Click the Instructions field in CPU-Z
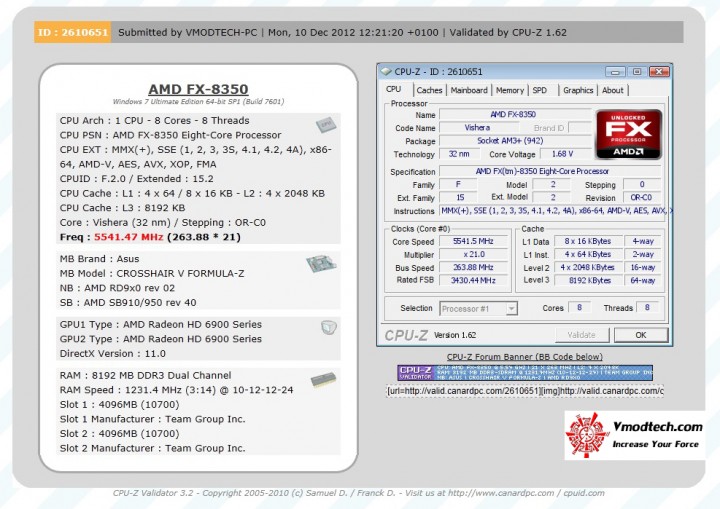 click(x=555, y=211)
